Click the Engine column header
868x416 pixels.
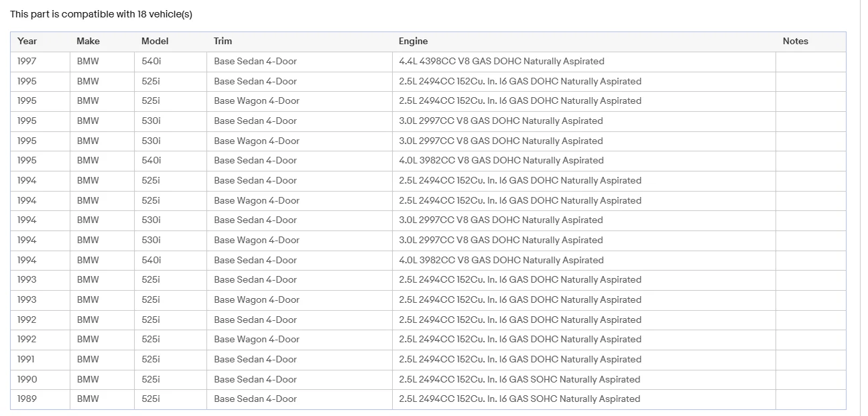pyautogui.click(x=413, y=42)
